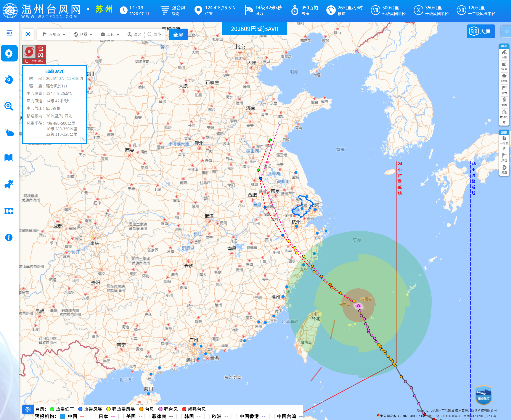
Task: Click the 全屏 fullscreen button
Action: tap(178, 35)
